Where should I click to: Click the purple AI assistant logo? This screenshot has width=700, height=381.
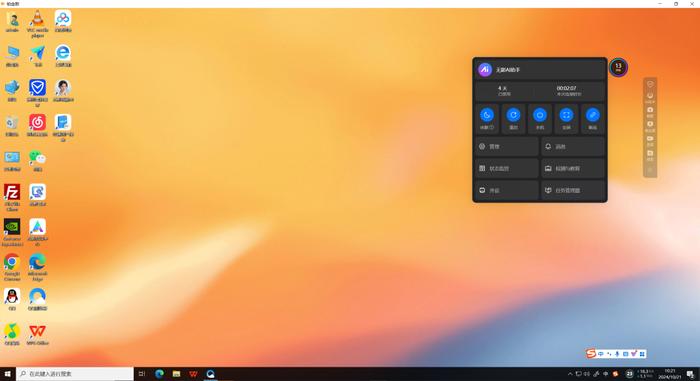pyautogui.click(x=485, y=70)
